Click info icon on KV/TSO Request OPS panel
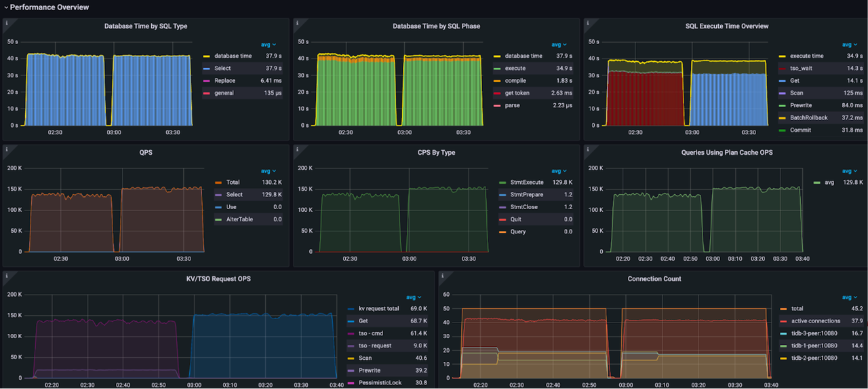This screenshot has width=868, height=389. pyautogui.click(x=7, y=275)
